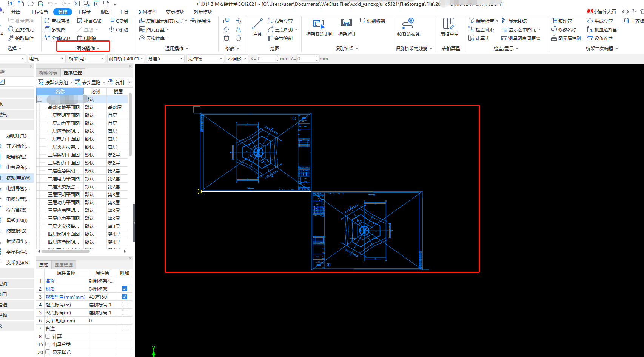Open the 工程量 ribbon tab

point(84,12)
